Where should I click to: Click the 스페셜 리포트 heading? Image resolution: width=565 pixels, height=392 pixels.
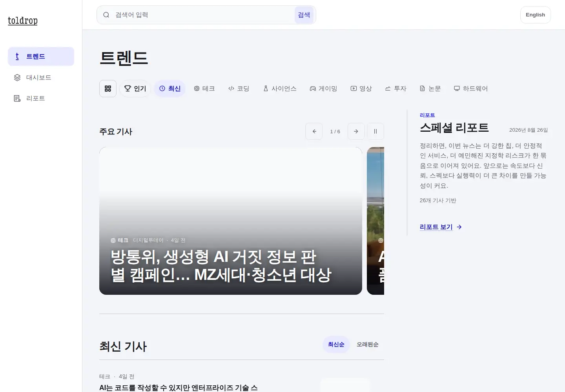coord(454,128)
